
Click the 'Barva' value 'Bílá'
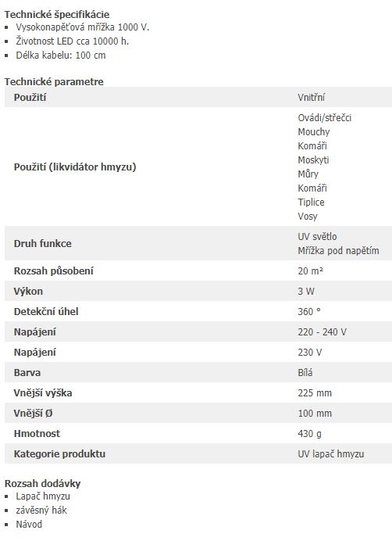coord(305,373)
